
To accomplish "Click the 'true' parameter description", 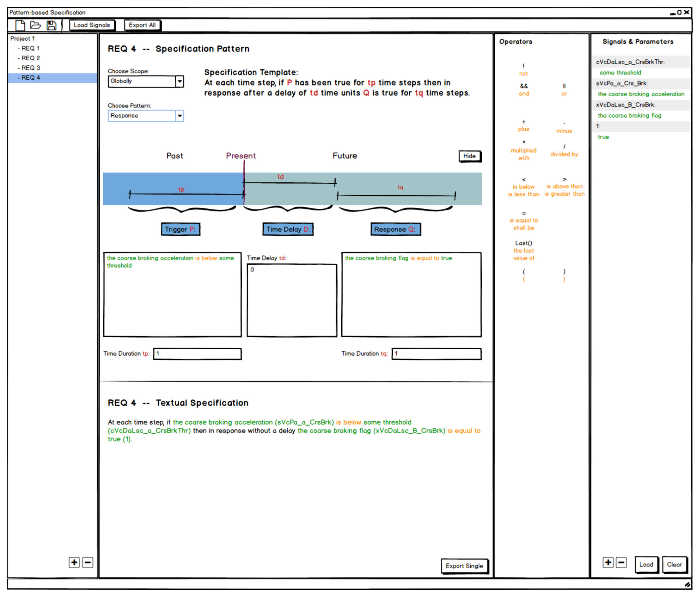I will coord(603,137).
